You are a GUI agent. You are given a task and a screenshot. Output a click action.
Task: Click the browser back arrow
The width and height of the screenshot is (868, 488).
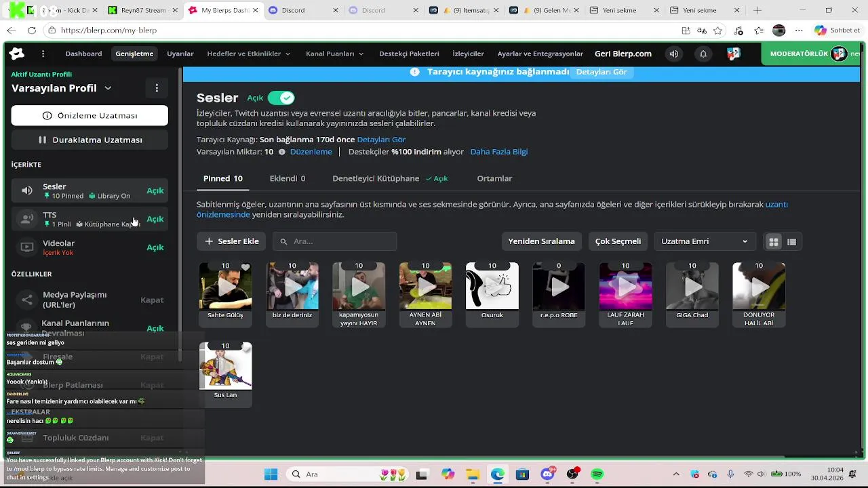pyautogui.click(x=11, y=30)
